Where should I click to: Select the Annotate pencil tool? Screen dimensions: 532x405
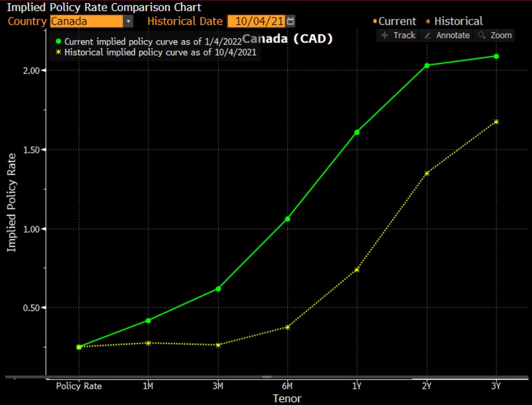coord(447,35)
